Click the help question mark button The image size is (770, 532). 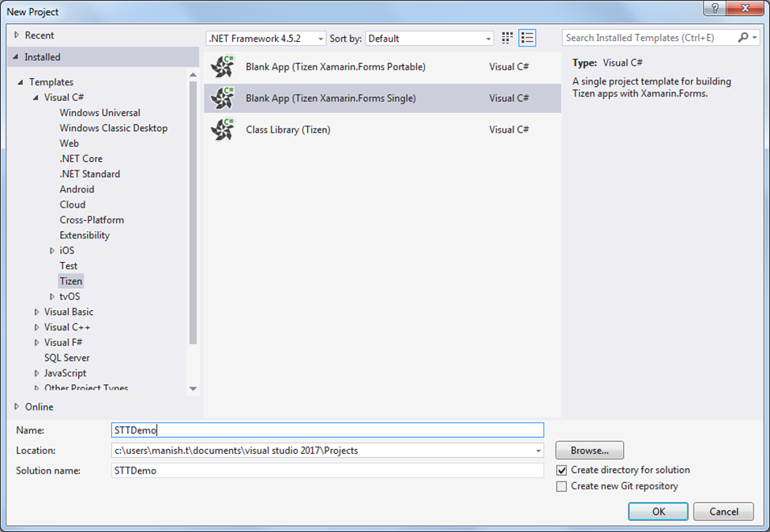(715, 9)
